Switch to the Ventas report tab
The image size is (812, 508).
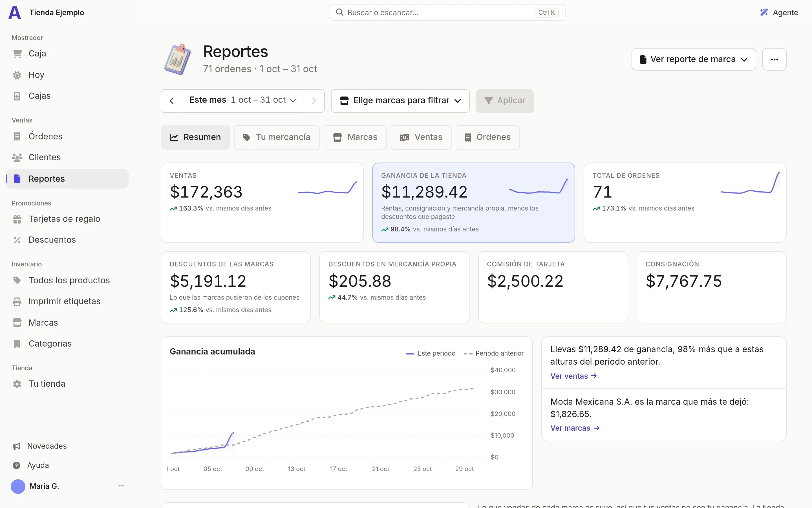[421, 137]
